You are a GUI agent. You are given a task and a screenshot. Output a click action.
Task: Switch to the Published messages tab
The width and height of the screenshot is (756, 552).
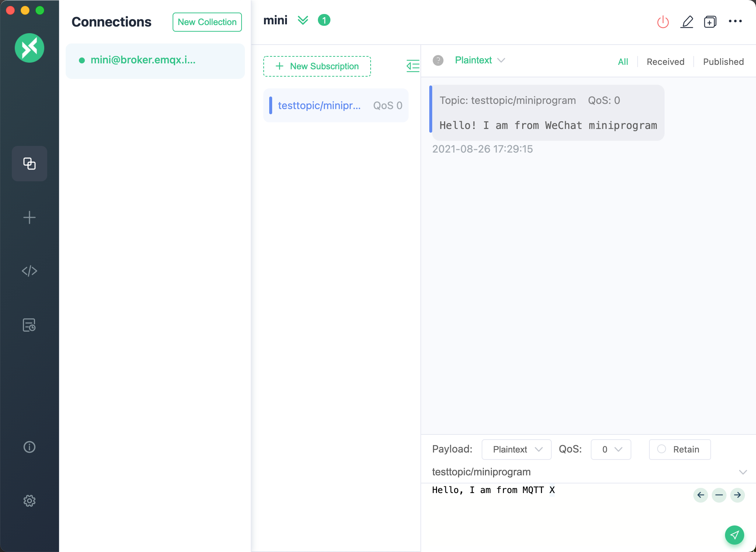tap(723, 62)
